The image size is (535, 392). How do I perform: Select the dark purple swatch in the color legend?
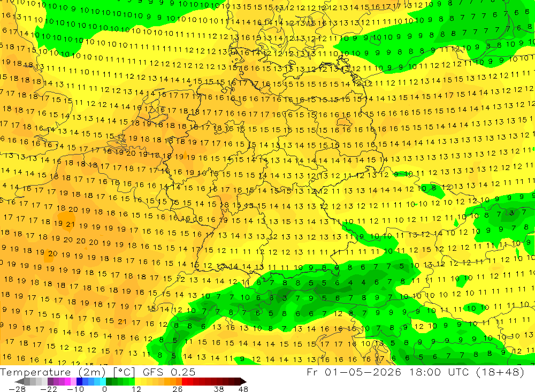(50, 382)
